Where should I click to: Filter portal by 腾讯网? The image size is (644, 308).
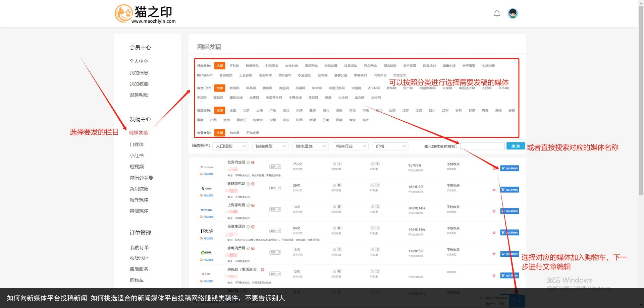(267, 88)
